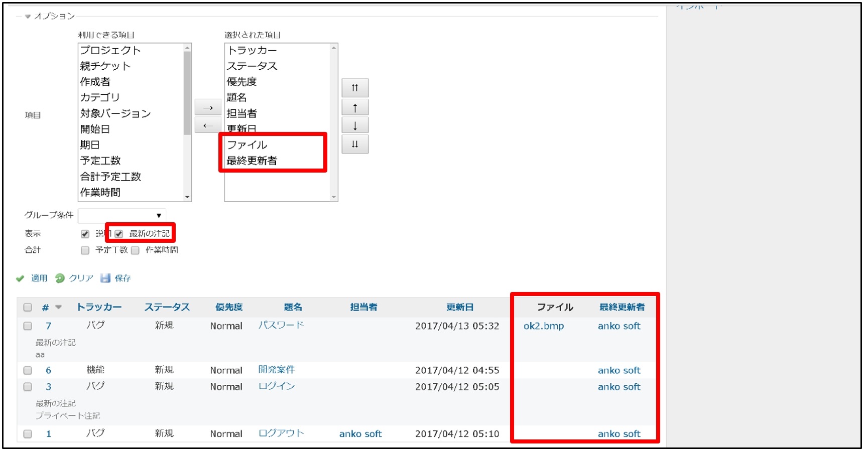Uncheck the 最新の注記 display checkbox

click(119, 233)
